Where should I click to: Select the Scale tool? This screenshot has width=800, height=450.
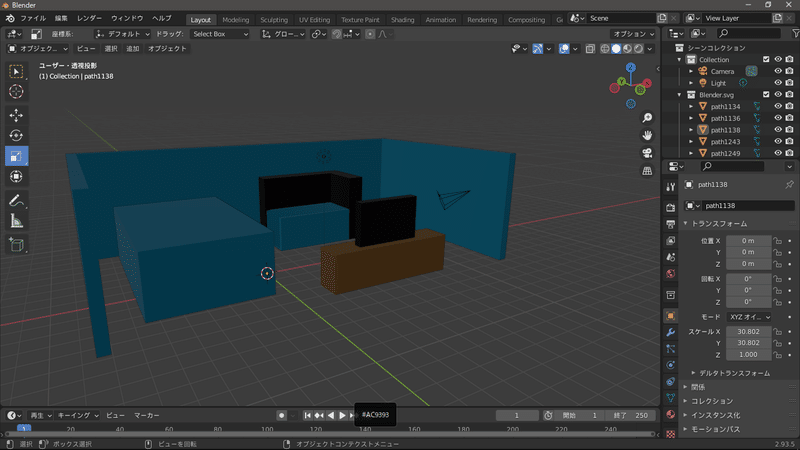(x=16, y=156)
